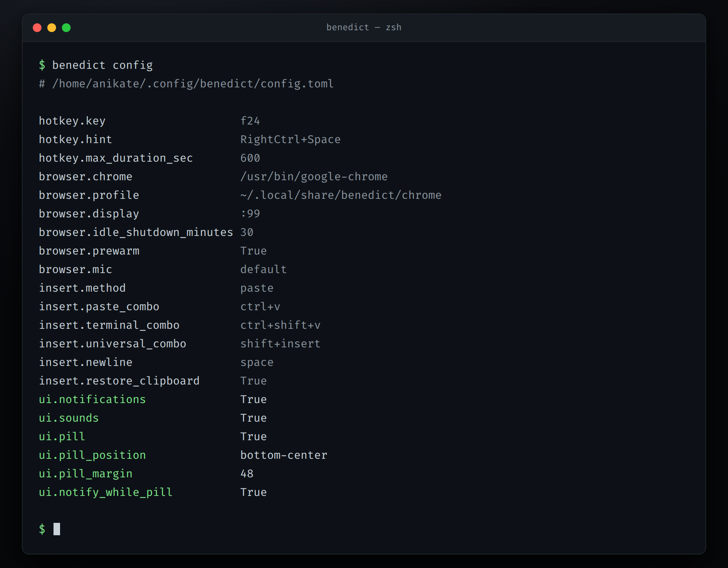Click the 'hotkey.key' setting name
The width and height of the screenshot is (728, 568).
[x=72, y=121]
